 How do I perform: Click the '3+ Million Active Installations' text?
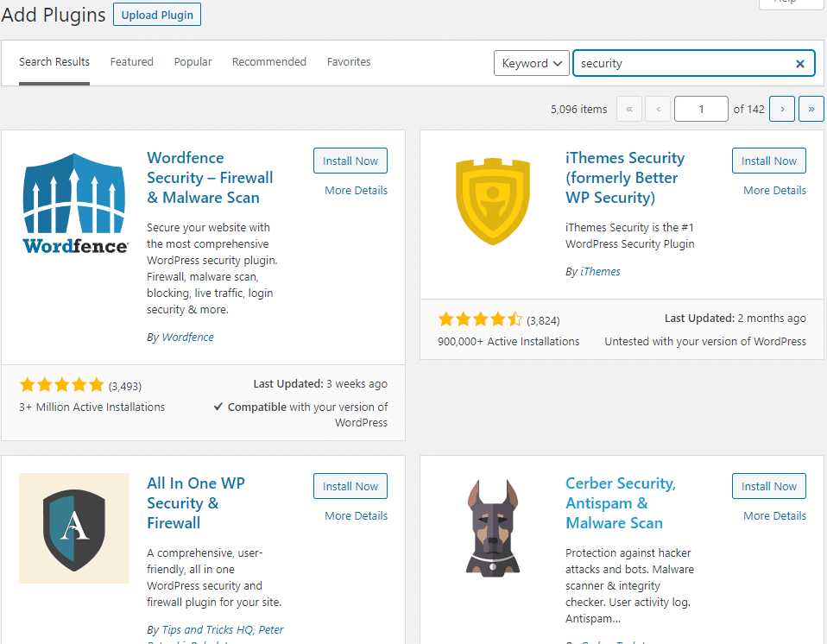coord(92,407)
